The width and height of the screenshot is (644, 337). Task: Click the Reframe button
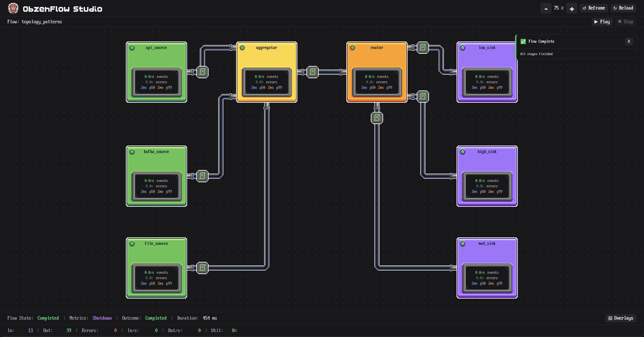[x=594, y=8]
